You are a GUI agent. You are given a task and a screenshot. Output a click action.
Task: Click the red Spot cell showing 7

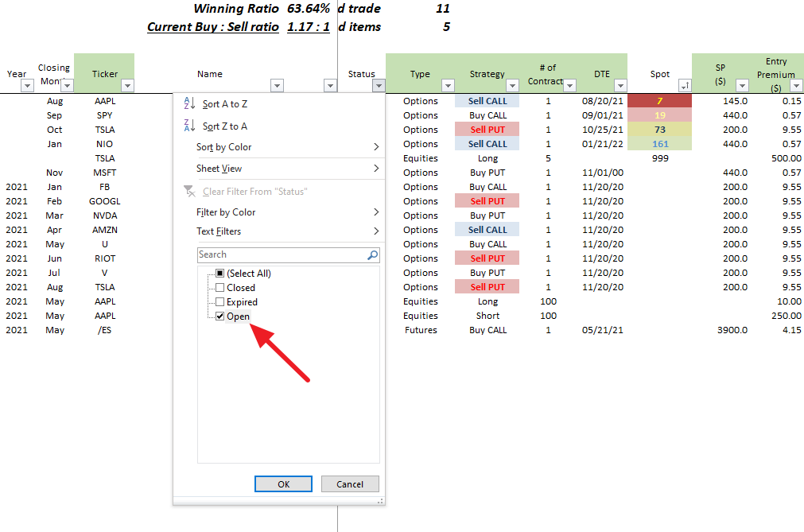(x=659, y=101)
